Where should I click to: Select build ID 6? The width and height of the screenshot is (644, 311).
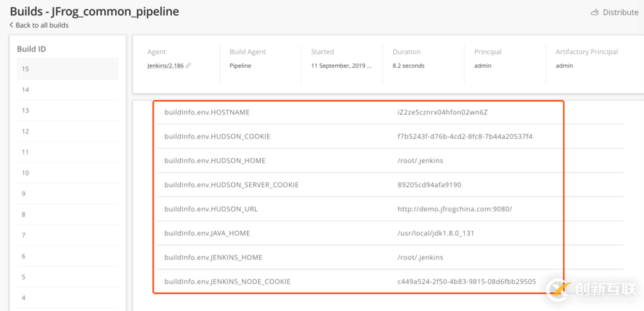68,256
